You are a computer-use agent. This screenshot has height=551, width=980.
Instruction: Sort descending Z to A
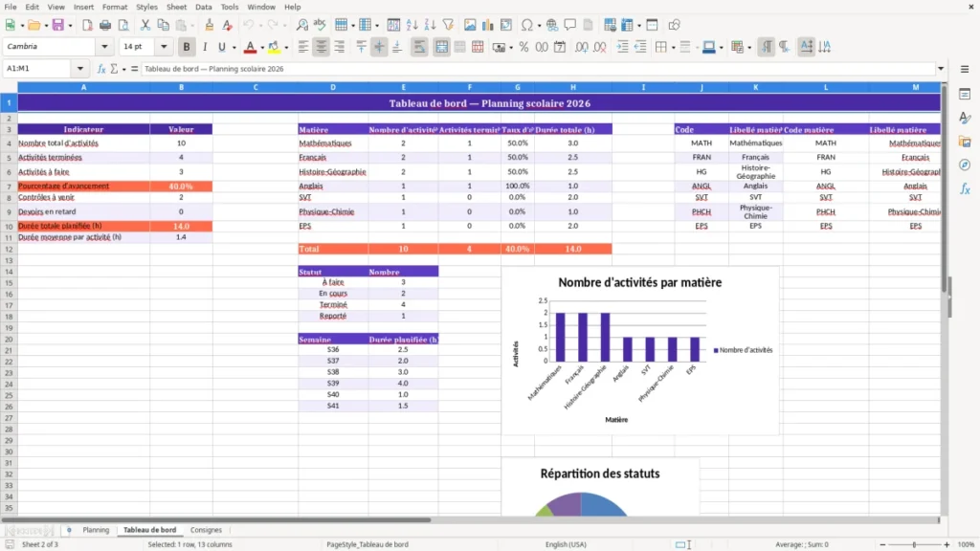[x=430, y=25]
